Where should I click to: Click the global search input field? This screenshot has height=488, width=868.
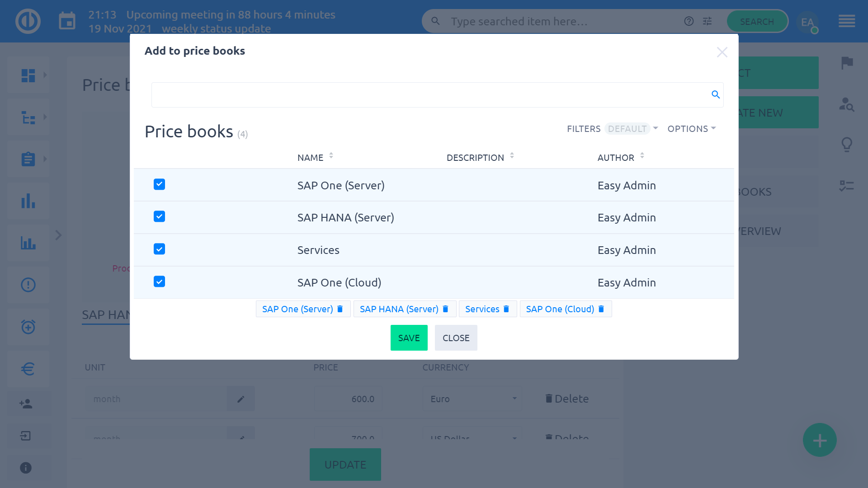(x=563, y=21)
